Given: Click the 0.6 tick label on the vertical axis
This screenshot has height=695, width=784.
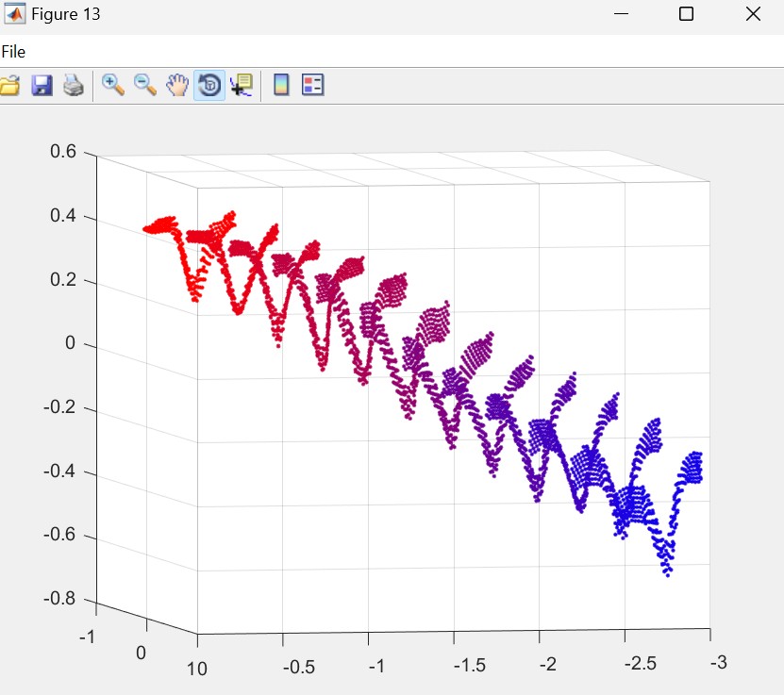Looking at the screenshot, I should click(x=62, y=152).
